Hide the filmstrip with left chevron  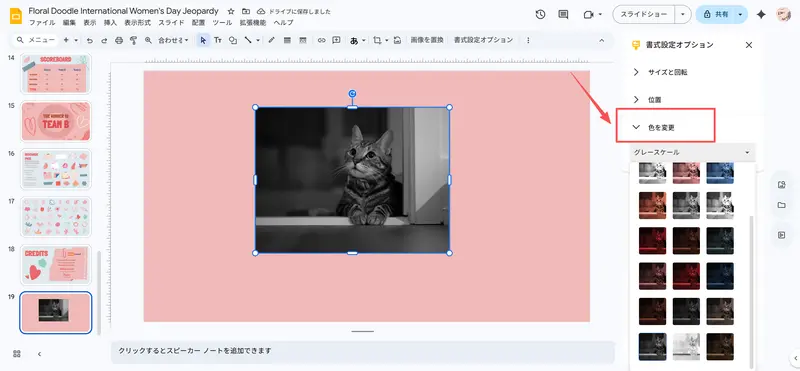(x=39, y=354)
